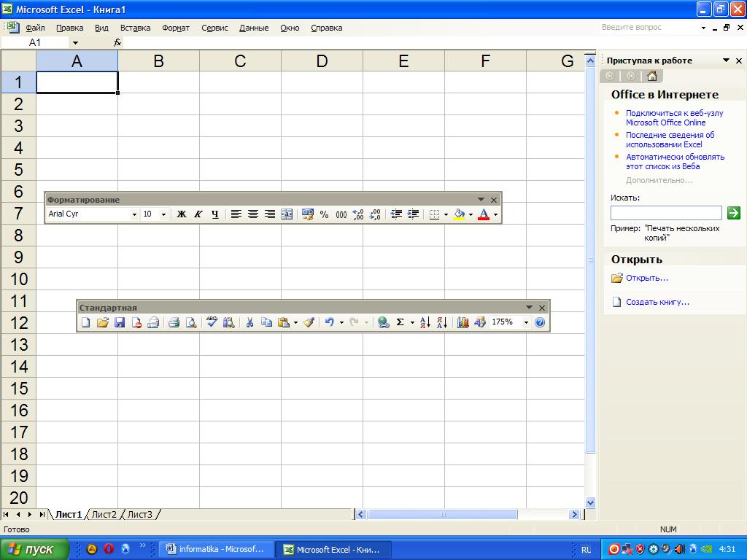Image resolution: width=747 pixels, height=560 pixels.
Task: Open Данные menu
Action: [x=254, y=28]
